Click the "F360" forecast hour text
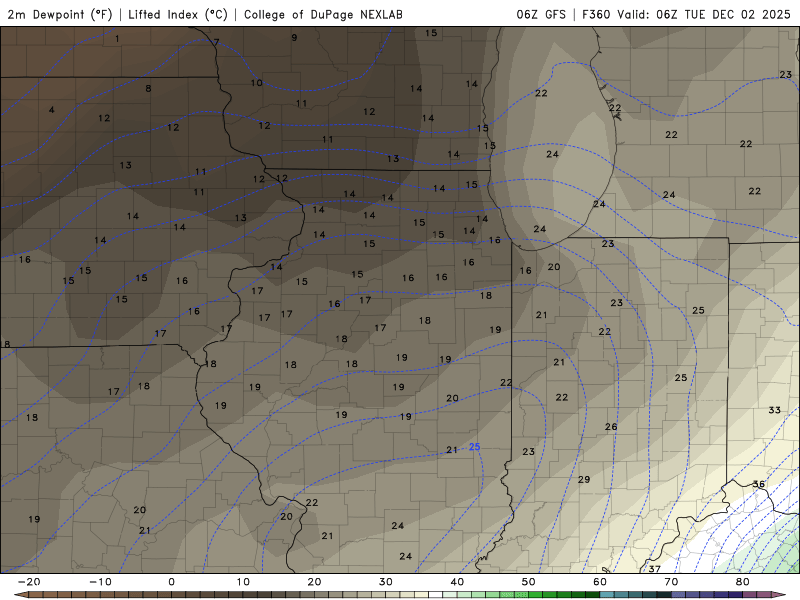The image size is (800, 600). 596,14
